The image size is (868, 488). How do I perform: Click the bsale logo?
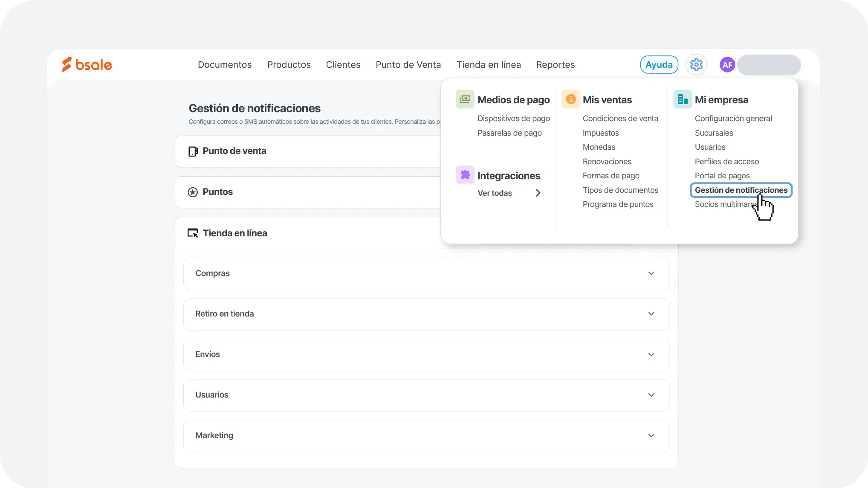pyautogui.click(x=87, y=64)
